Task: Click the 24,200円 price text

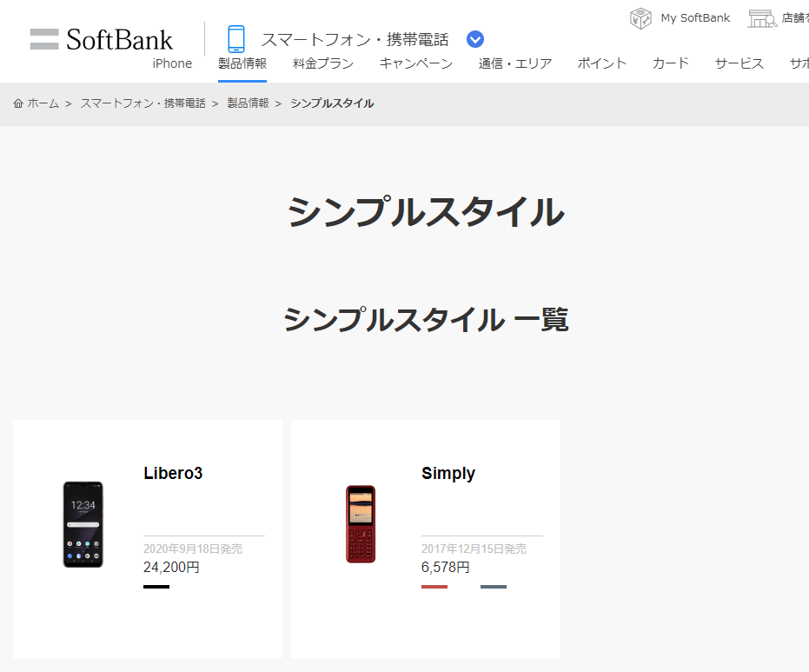Action: click(x=171, y=567)
